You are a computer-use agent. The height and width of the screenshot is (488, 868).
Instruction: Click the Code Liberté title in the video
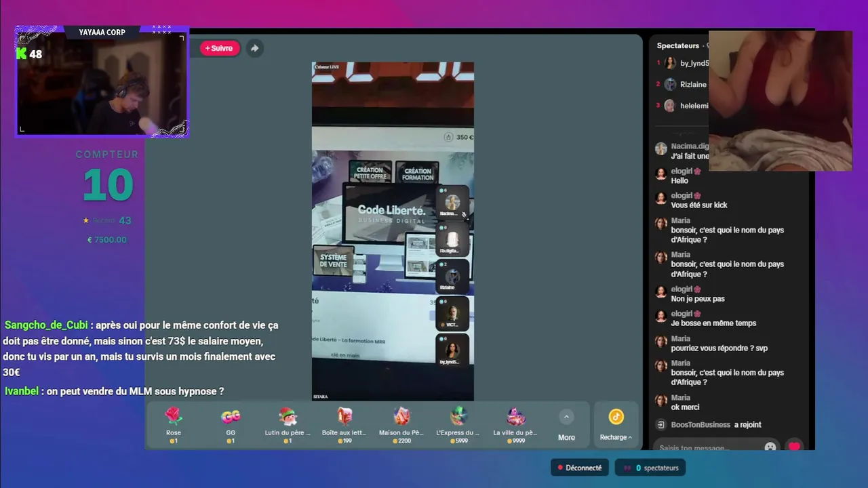click(391, 211)
